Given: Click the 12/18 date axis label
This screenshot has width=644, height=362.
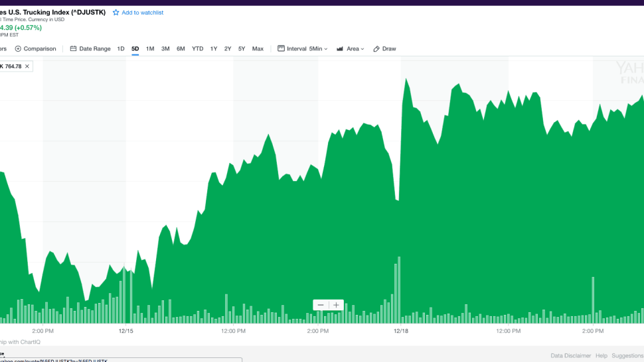Looking at the screenshot, I should coord(401,331).
